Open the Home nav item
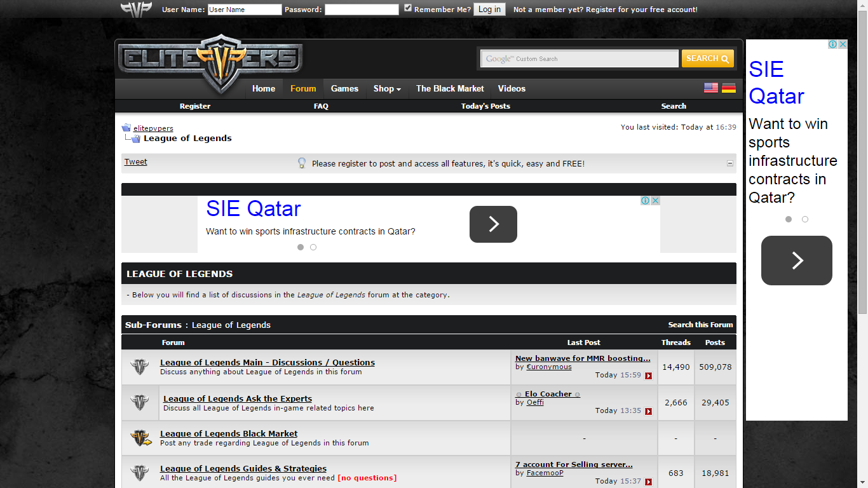This screenshot has width=868, height=488. (x=264, y=89)
